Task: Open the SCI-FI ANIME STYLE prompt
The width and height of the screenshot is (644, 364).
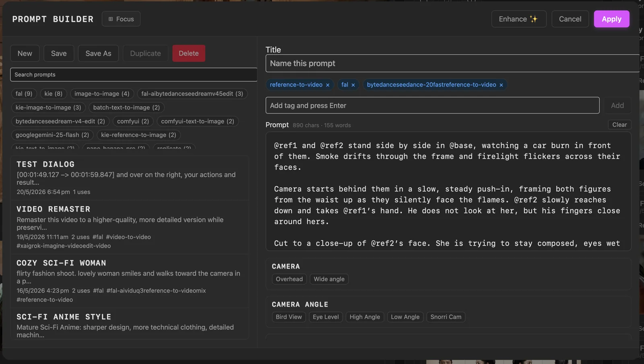Action: (x=130, y=324)
